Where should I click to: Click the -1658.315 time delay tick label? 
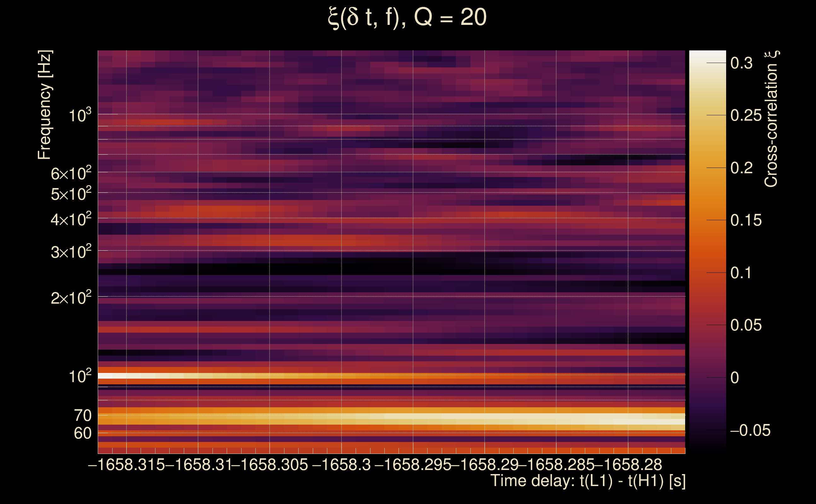(126, 465)
